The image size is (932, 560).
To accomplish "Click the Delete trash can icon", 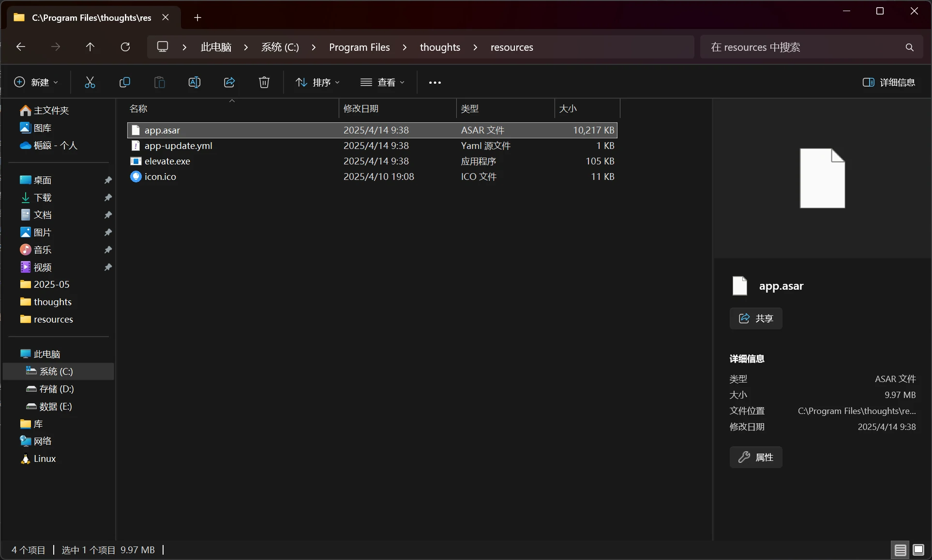I will pos(264,82).
